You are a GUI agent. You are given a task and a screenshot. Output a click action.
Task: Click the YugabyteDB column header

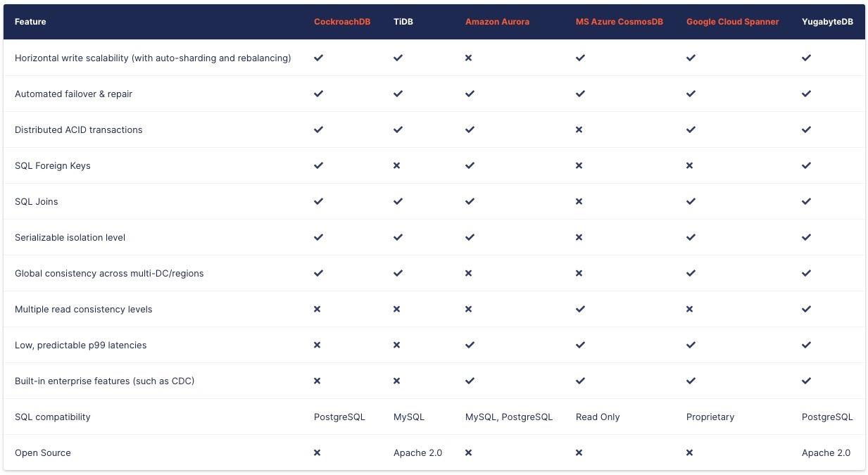click(x=826, y=22)
